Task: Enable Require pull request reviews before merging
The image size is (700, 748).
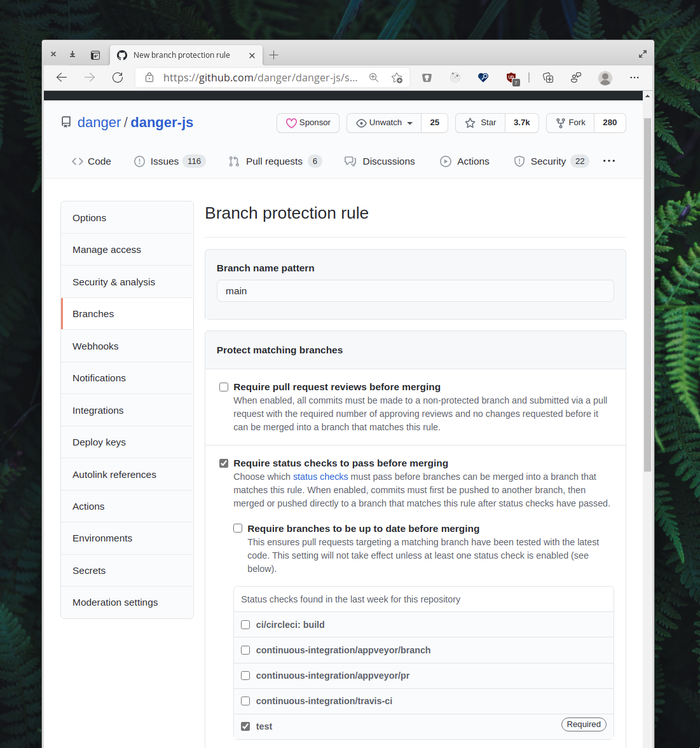Action: (x=224, y=387)
